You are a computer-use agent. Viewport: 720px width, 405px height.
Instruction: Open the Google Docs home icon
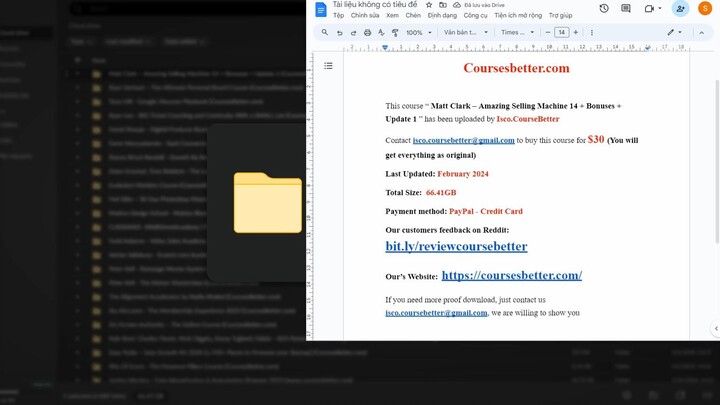tap(321, 9)
